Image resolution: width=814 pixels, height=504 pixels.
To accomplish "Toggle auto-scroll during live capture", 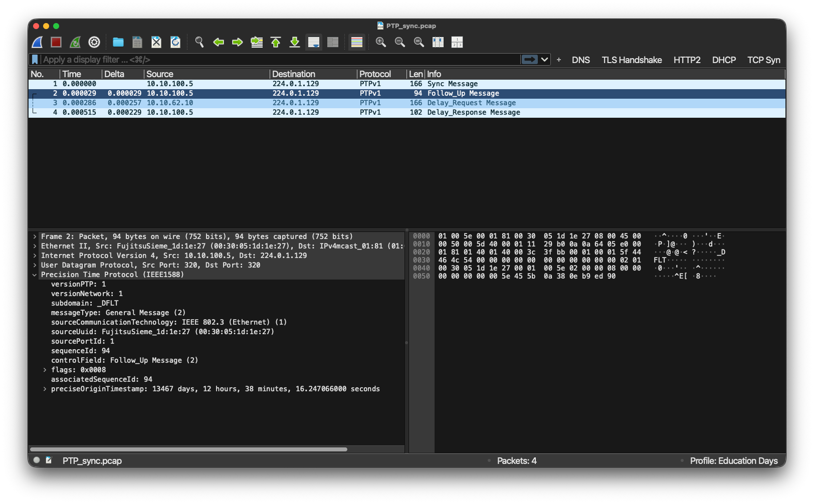I will [x=314, y=43].
